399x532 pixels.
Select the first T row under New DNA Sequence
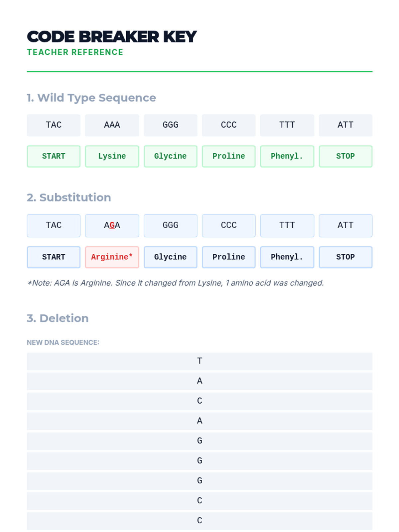coord(199,361)
